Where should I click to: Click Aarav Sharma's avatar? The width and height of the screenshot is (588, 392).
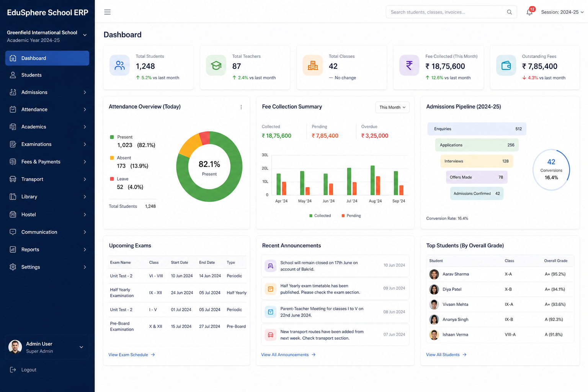(x=434, y=274)
